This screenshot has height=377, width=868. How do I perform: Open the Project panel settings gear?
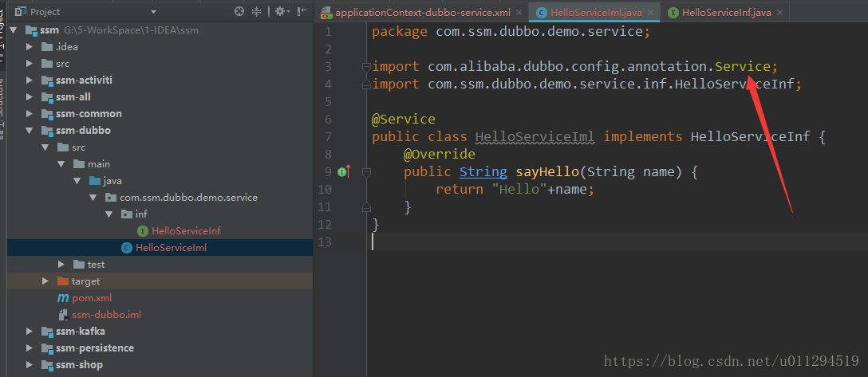[280, 11]
